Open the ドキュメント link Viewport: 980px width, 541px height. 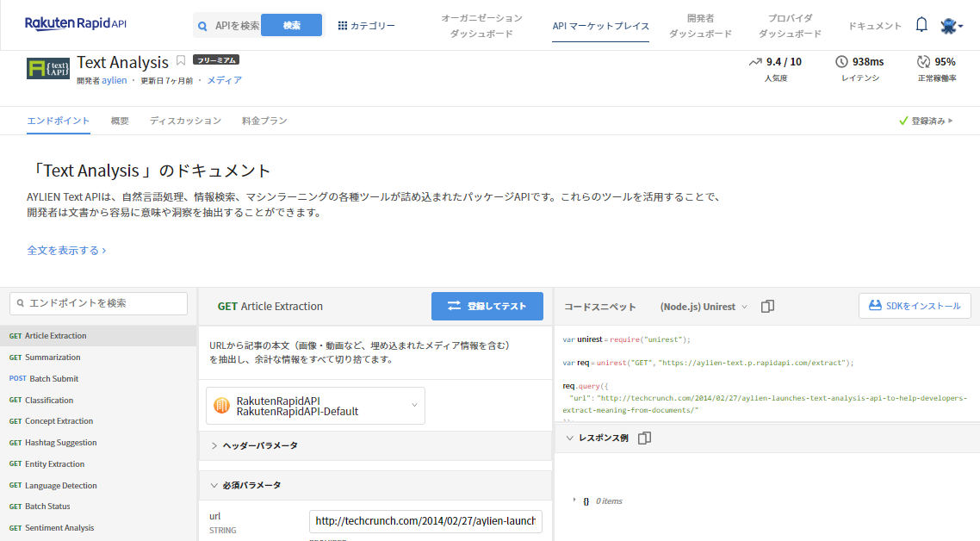click(x=874, y=26)
